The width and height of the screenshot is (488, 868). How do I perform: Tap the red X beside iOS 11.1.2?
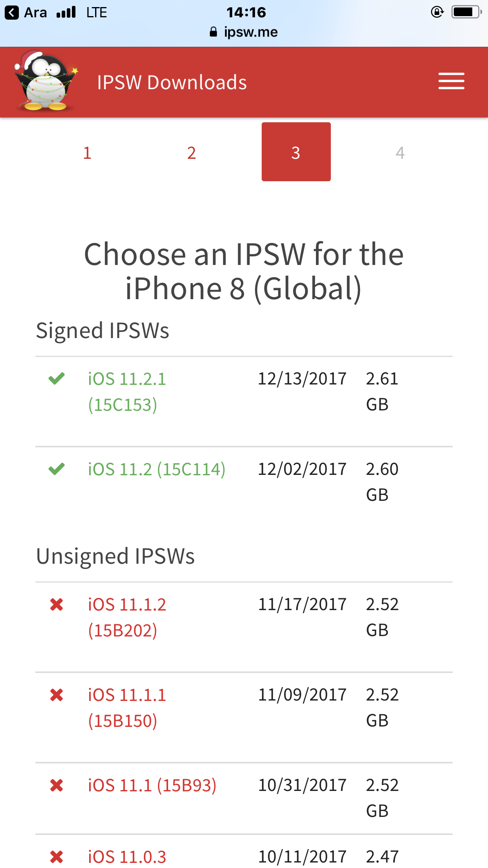57,604
